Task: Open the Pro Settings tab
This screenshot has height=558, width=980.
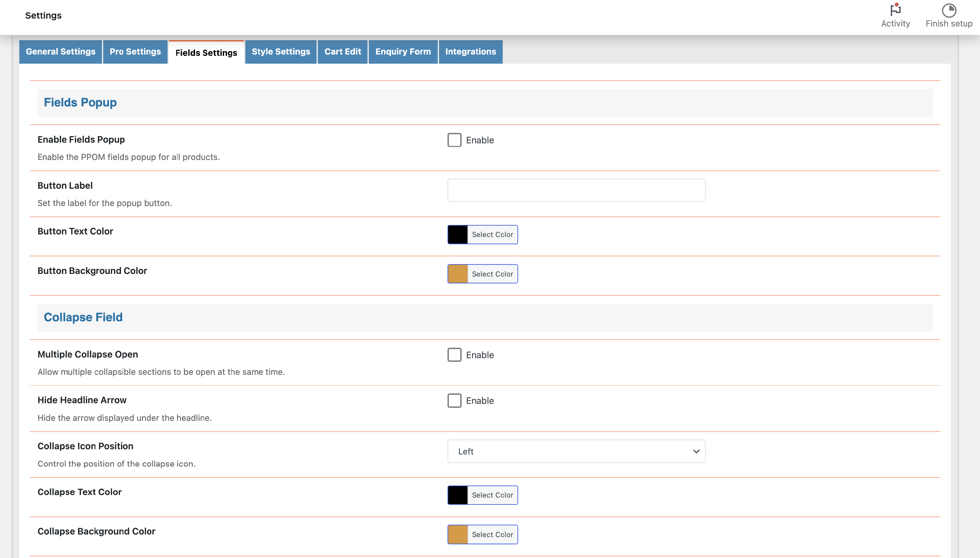Action: click(x=135, y=52)
